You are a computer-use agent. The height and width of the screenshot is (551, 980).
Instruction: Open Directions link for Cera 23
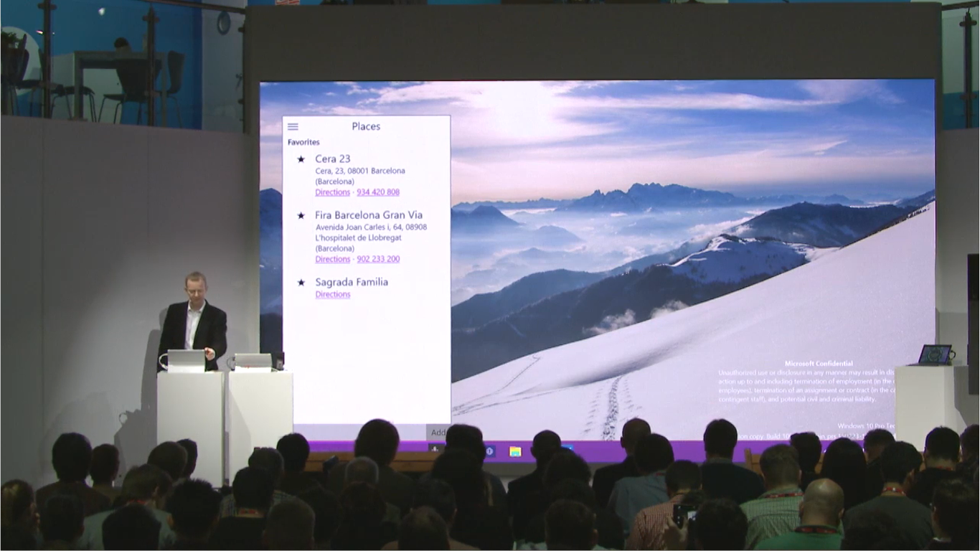[x=332, y=192]
